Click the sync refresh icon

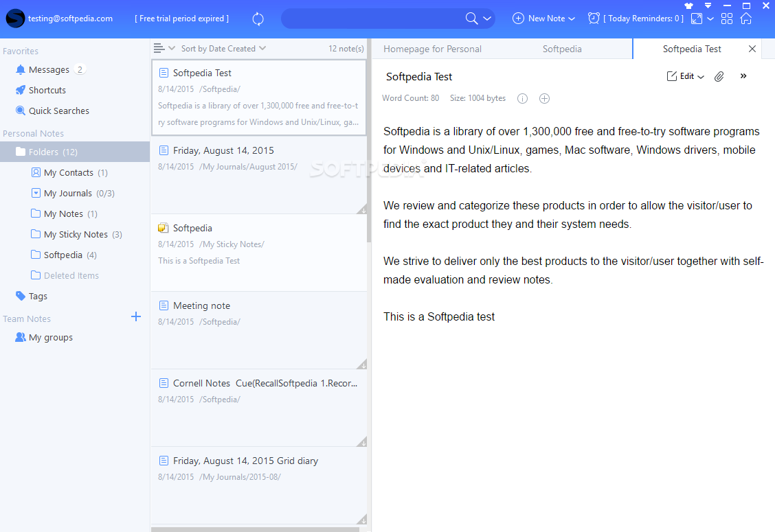[x=258, y=19]
